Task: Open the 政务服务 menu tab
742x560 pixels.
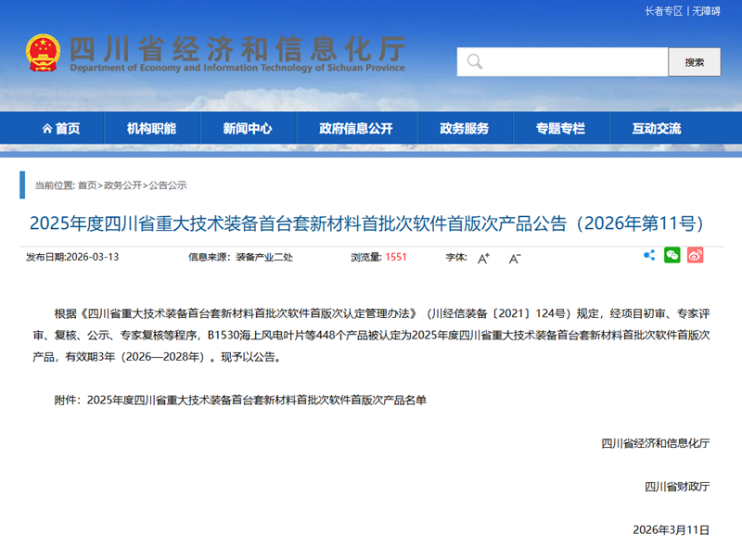Action: (464, 129)
